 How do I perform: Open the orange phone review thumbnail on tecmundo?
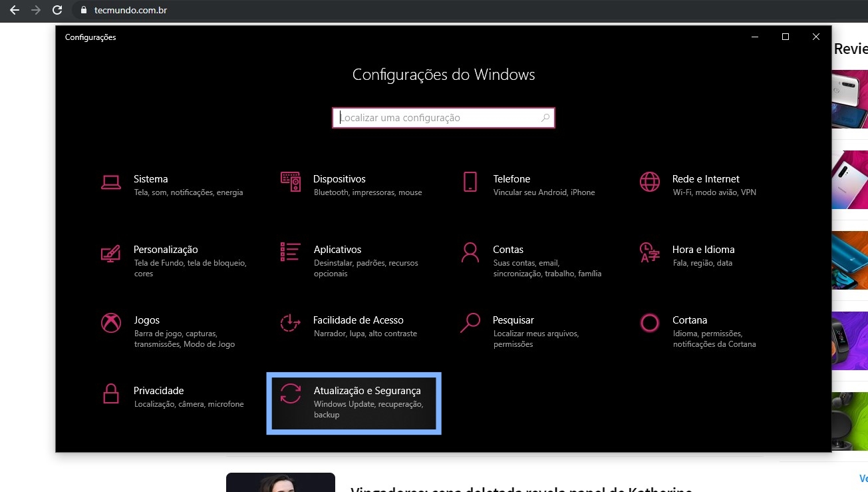tap(850, 260)
